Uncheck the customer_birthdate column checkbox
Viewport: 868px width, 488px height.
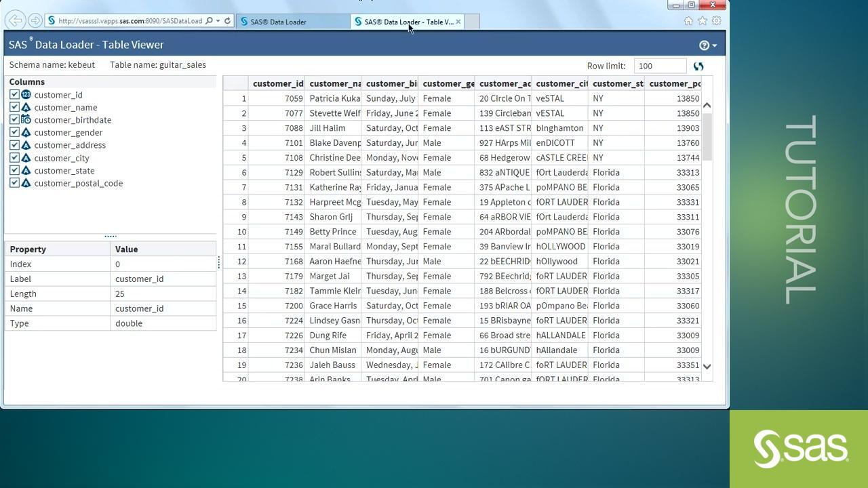(x=14, y=120)
